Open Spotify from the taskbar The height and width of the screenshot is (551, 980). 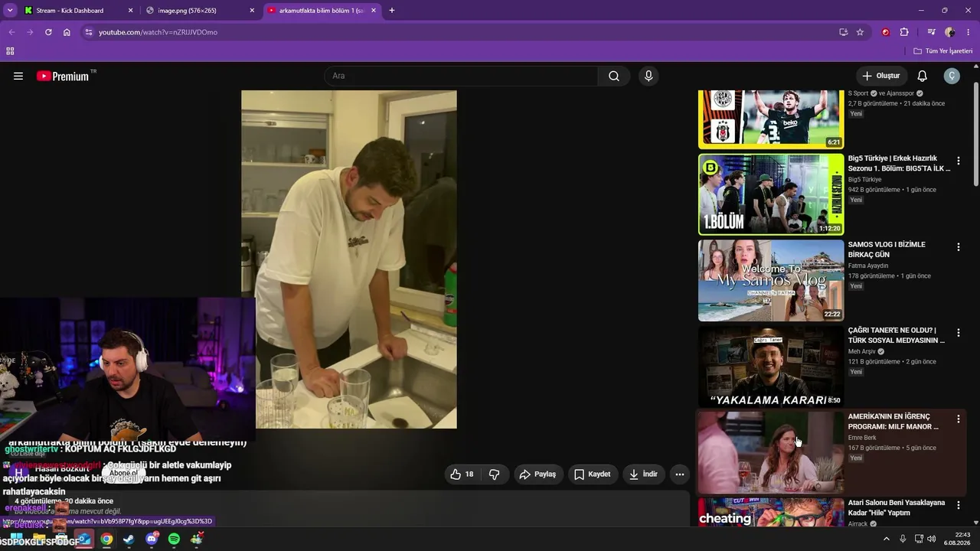click(x=174, y=540)
